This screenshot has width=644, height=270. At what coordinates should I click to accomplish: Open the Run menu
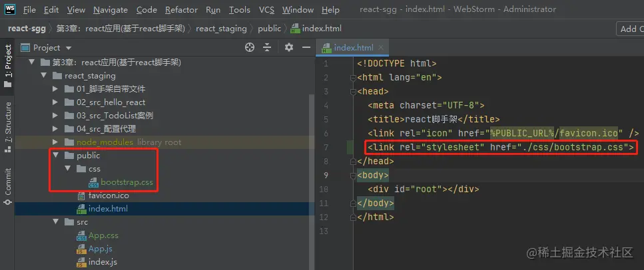(x=213, y=9)
